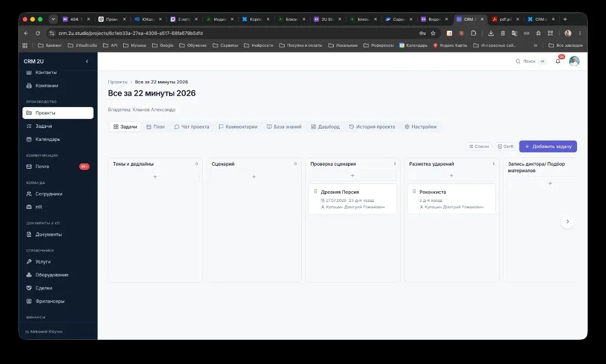606x364 pixels.
Task: Open password key icon in address bar
Action: [x=422, y=33]
